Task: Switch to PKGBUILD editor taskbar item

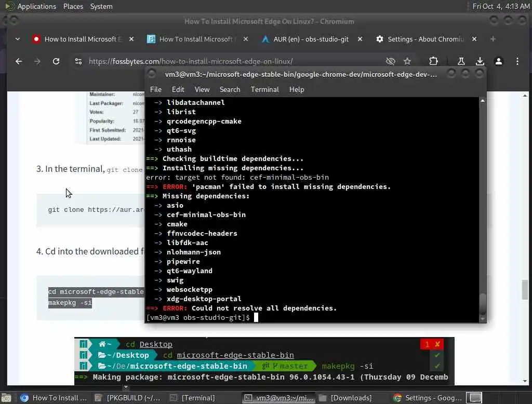Action: point(128,398)
